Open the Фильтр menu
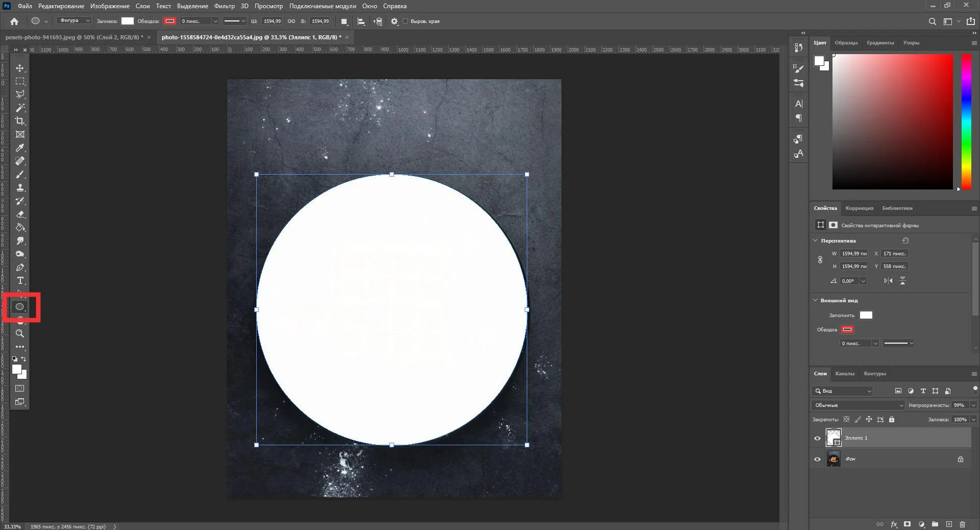Screen dimensions: 980x530 224,6
